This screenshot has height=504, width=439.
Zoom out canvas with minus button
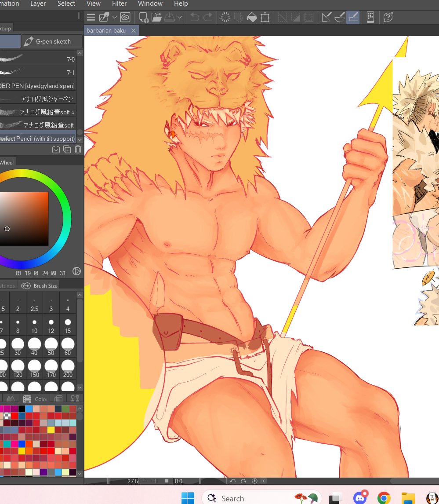145,481
